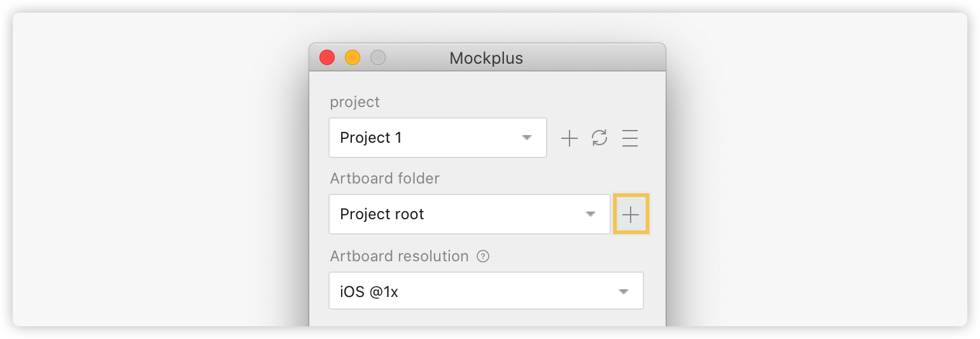
Task: Add new artboard folder via highlighted plus
Action: [631, 215]
